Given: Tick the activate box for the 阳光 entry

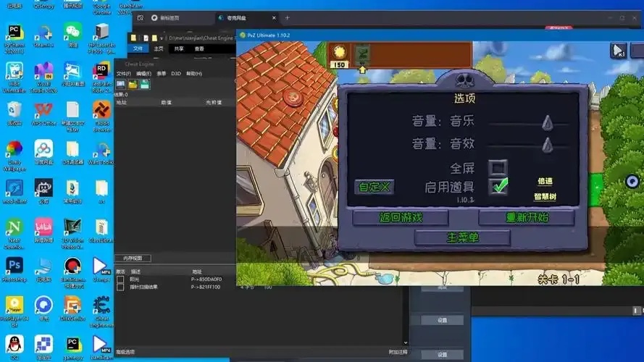Looking at the screenshot, I should (x=120, y=279).
